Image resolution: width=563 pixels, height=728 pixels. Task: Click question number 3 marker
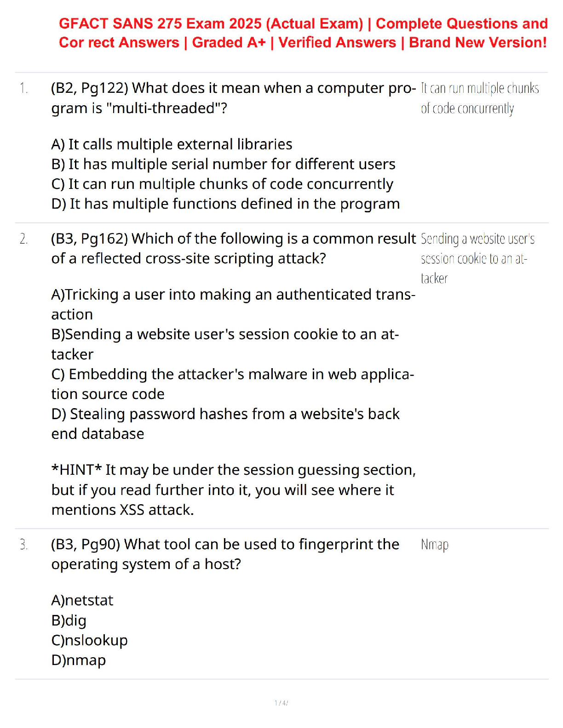(x=24, y=545)
